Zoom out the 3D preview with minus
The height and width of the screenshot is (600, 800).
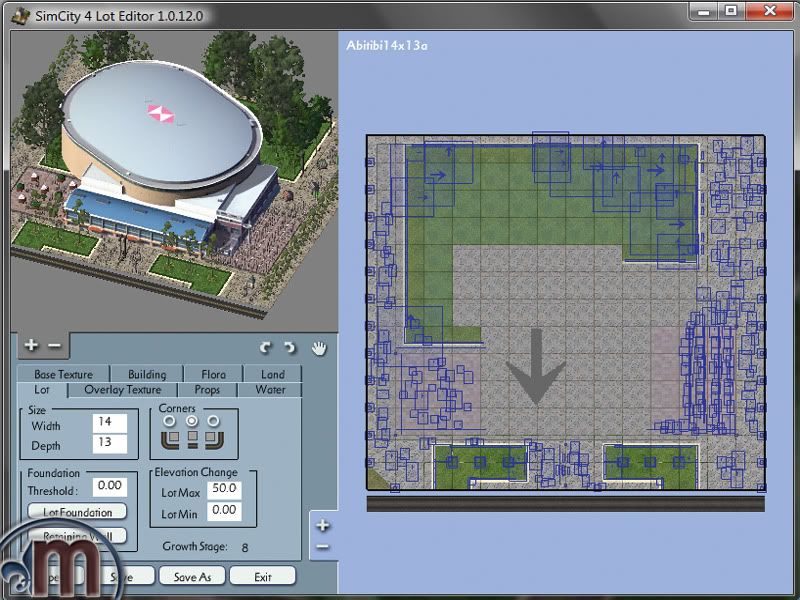pos(55,346)
